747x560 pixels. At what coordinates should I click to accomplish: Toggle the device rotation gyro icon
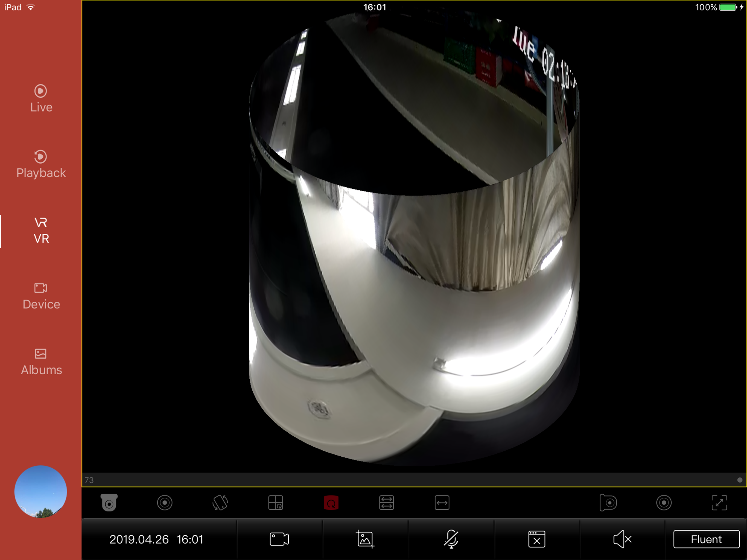220,503
